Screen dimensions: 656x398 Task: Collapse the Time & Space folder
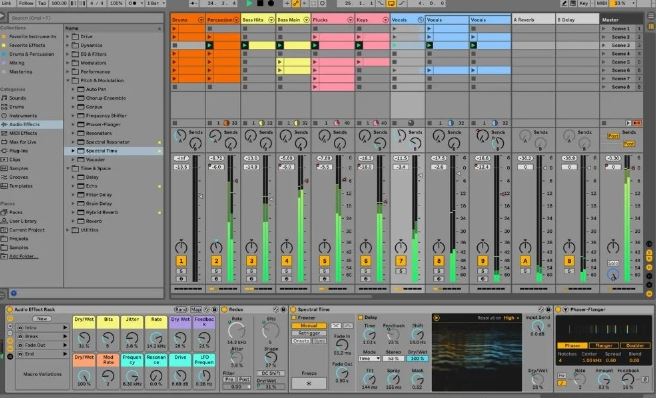(68, 168)
